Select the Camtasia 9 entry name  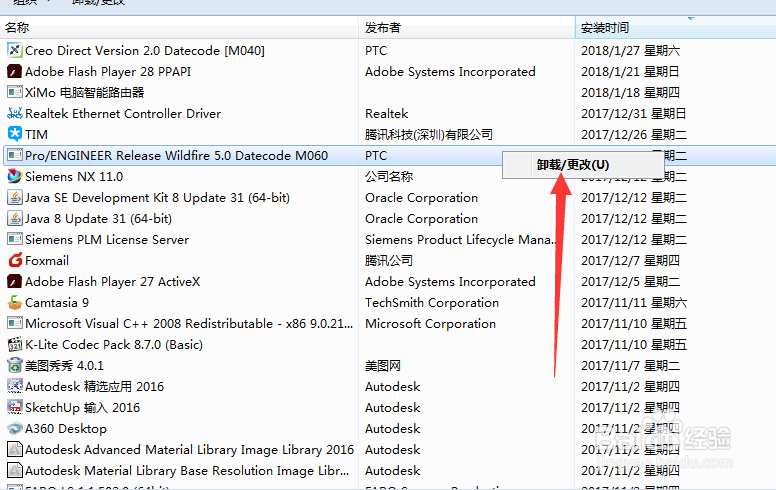(57, 302)
